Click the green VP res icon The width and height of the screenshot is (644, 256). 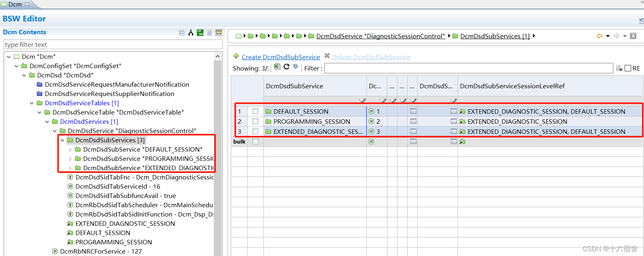tap(200, 33)
